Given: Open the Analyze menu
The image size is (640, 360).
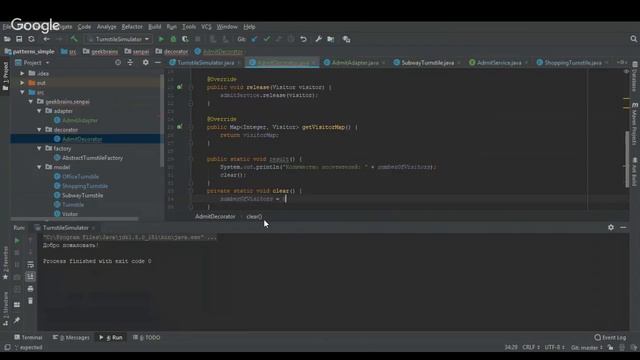Looking at the screenshot, I should [107, 27].
